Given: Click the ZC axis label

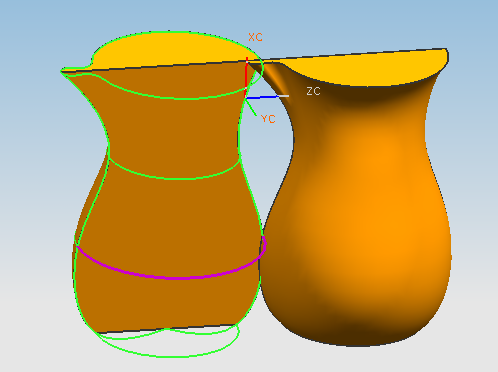Looking at the screenshot, I should [x=313, y=91].
